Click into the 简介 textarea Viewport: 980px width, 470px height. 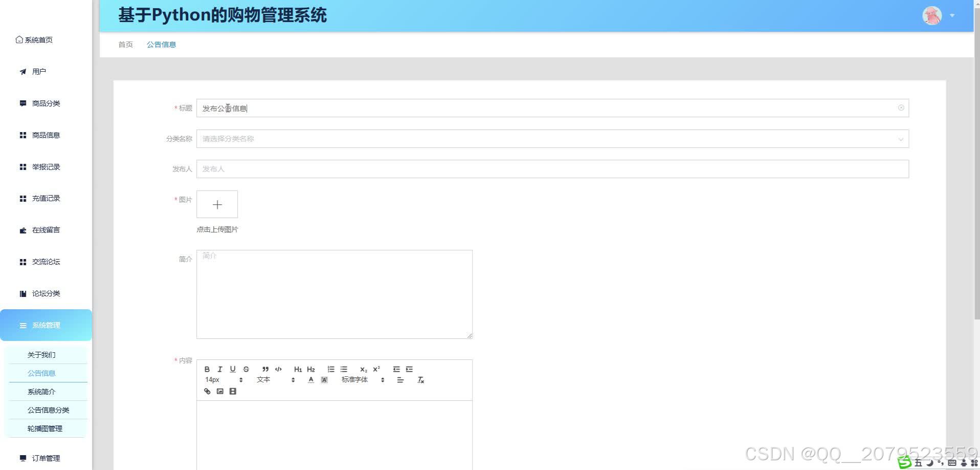[x=335, y=294]
